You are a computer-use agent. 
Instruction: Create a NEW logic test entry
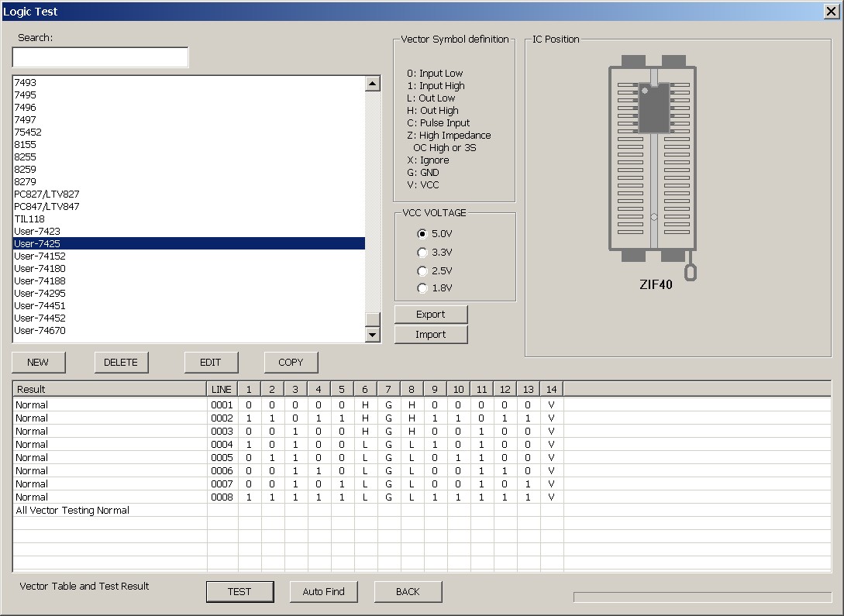tap(38, 363)
